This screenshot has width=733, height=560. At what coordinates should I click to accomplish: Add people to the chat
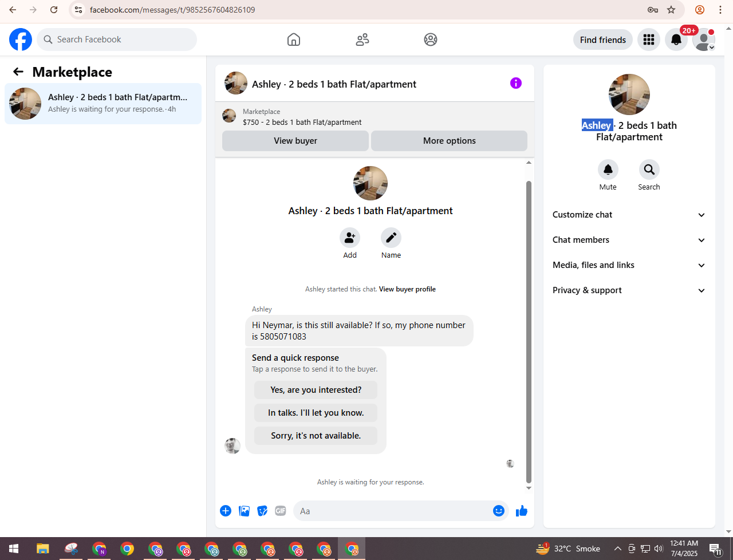click(350, 238)
